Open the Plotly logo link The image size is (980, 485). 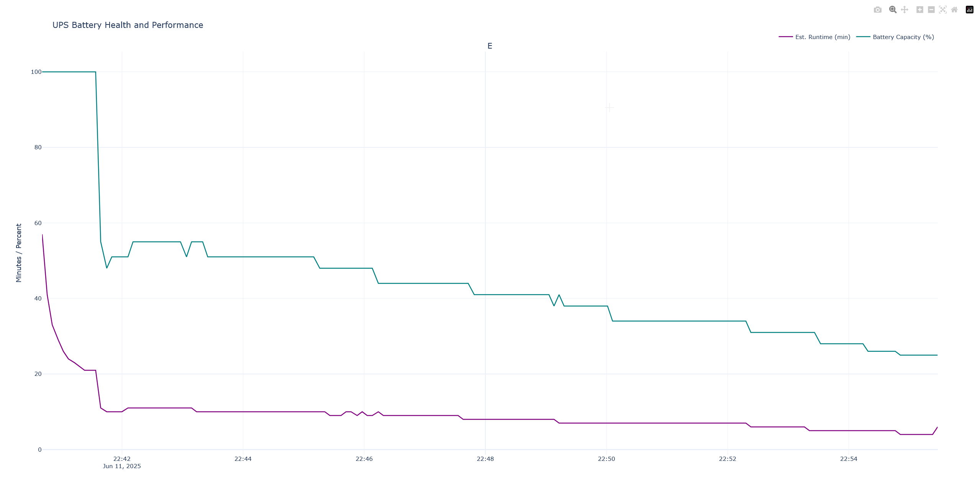tap(970, 10)
